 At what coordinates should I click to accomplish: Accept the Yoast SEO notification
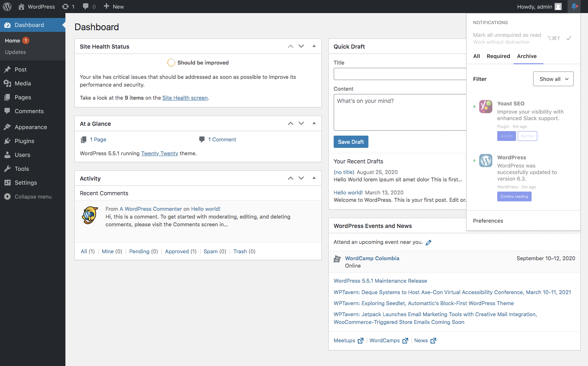click(x=507, y=136)
